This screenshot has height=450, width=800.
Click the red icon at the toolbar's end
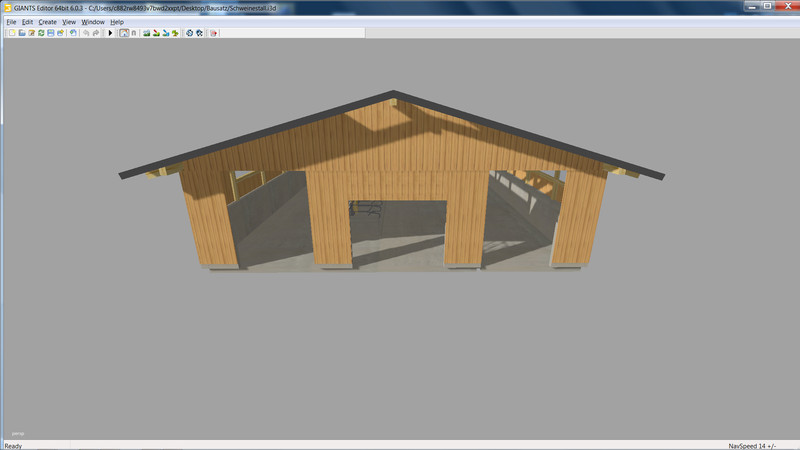pos(213,33)
